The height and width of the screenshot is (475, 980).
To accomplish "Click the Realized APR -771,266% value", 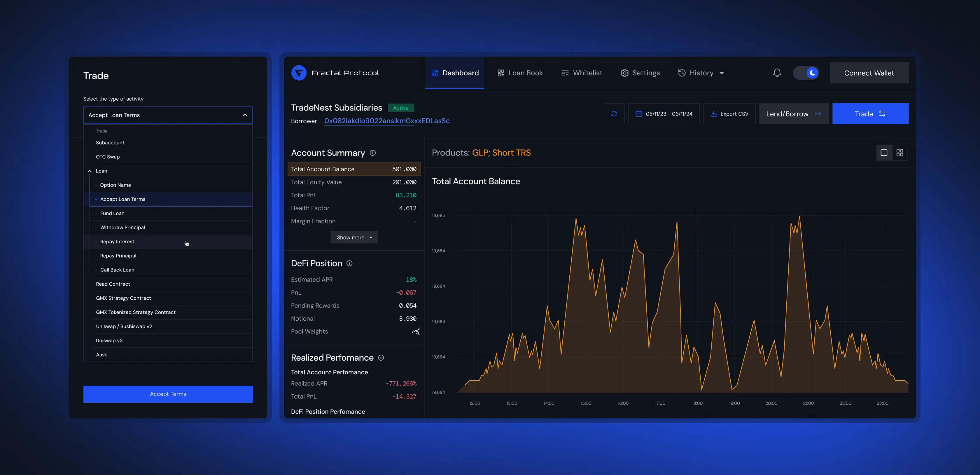I will point(401,383).
